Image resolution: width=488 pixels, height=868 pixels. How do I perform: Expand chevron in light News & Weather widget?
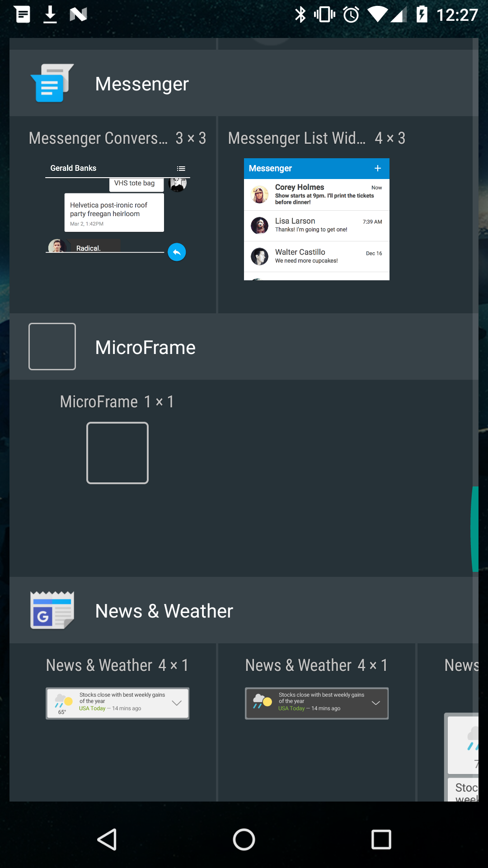tap(177, 703)
